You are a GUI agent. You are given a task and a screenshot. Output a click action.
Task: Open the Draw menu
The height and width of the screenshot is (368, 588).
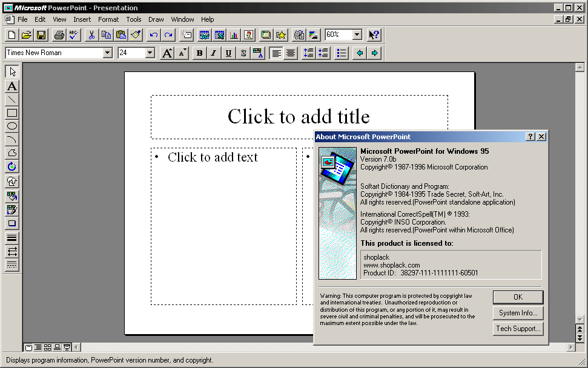click(x=156, y=19)
